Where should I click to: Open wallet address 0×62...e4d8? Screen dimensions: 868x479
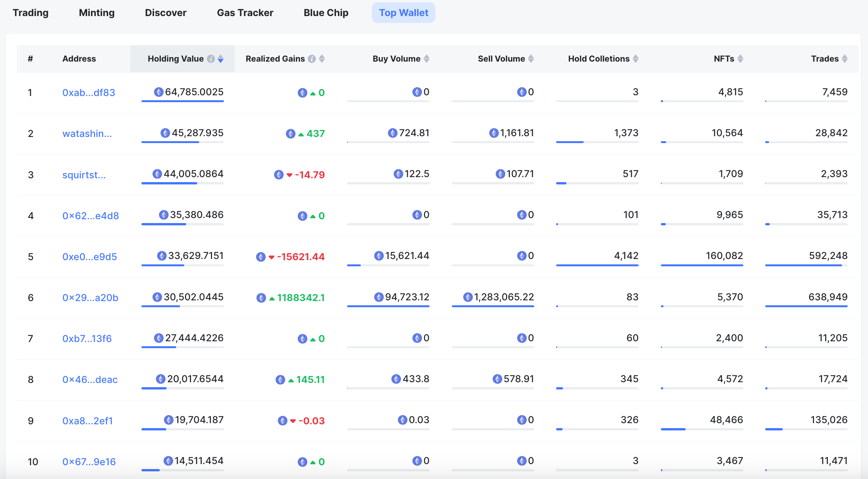click(x=91, y=216)
